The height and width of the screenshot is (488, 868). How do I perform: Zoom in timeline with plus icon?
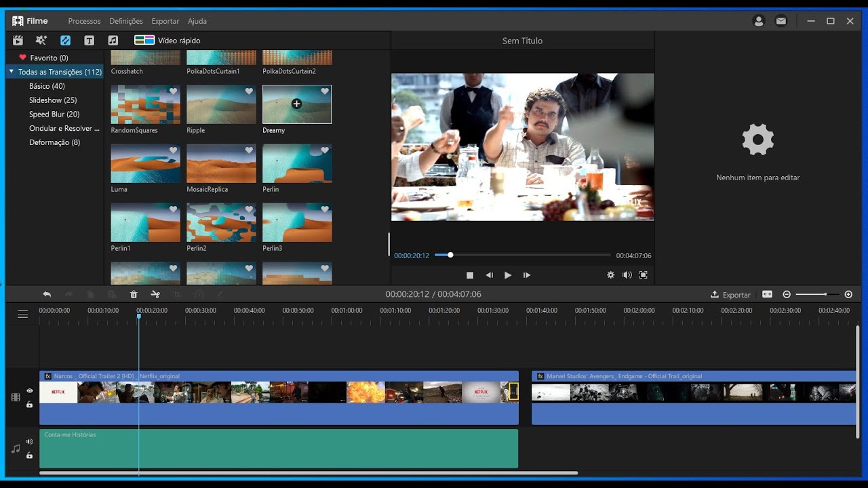848,294
